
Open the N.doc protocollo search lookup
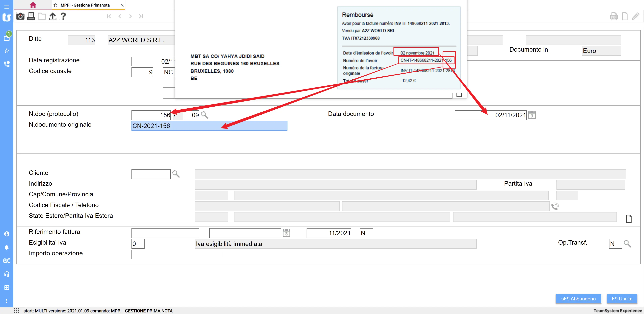[204, 115]
